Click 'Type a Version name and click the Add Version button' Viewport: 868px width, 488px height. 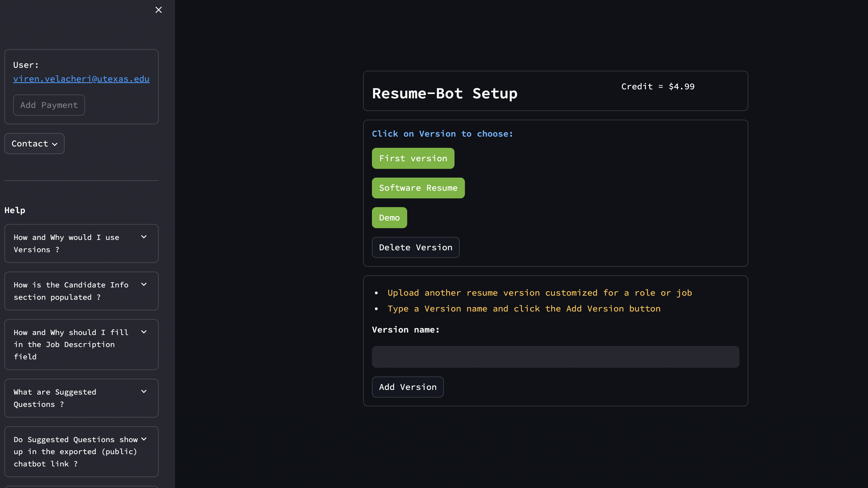[524, 309]
